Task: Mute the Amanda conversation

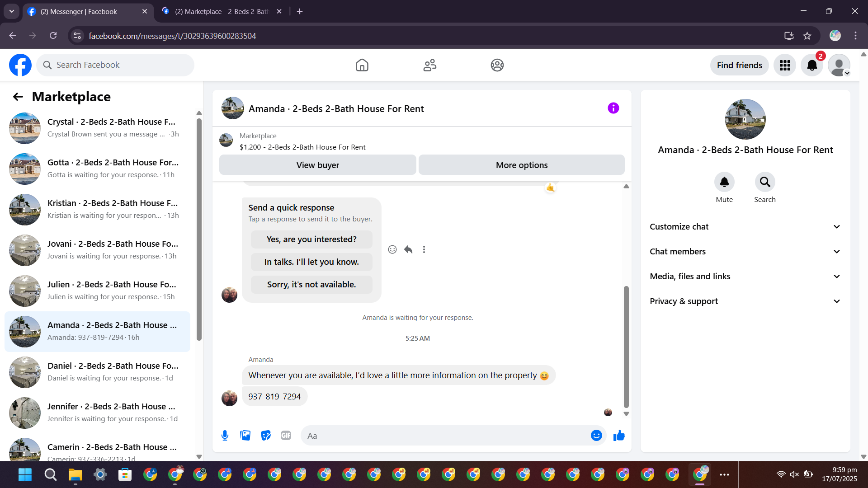Action: (x=724, y=182)
